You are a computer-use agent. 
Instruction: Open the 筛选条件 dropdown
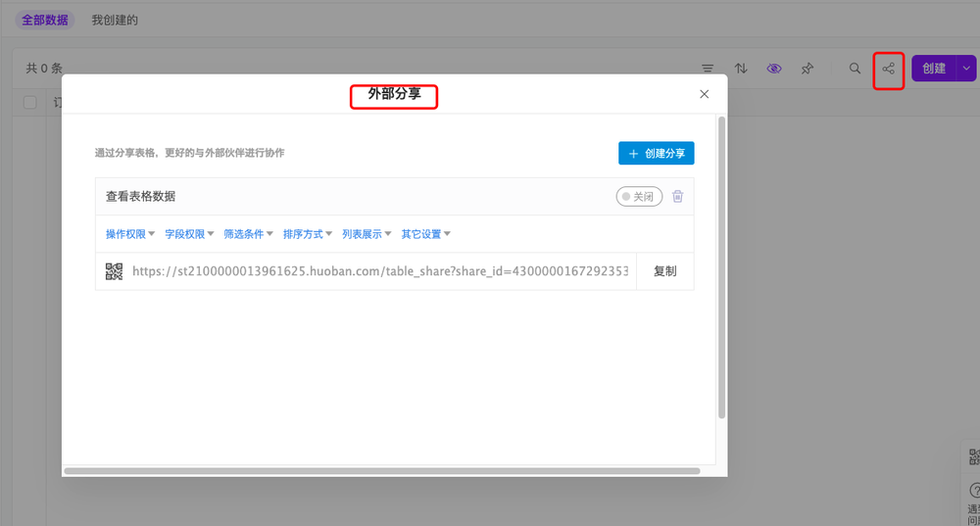click(x=248, y=234)
